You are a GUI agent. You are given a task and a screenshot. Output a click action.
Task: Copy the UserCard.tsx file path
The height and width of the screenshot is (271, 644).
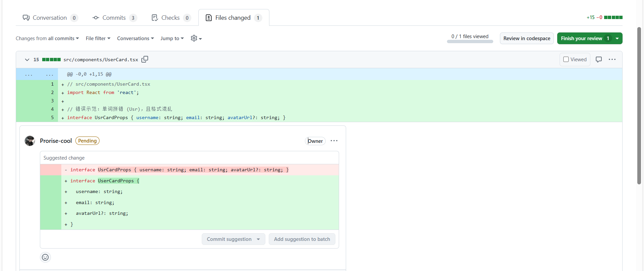point(145,59)
